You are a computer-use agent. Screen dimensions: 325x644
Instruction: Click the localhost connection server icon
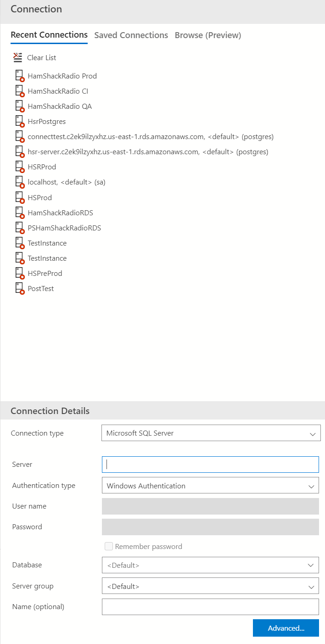pos(19,182)
